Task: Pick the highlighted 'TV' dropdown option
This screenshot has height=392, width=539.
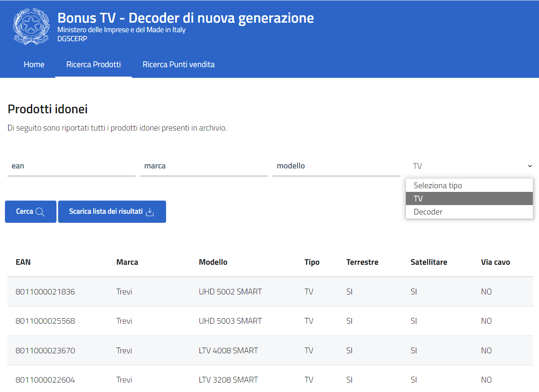Action: pos(418,198)
